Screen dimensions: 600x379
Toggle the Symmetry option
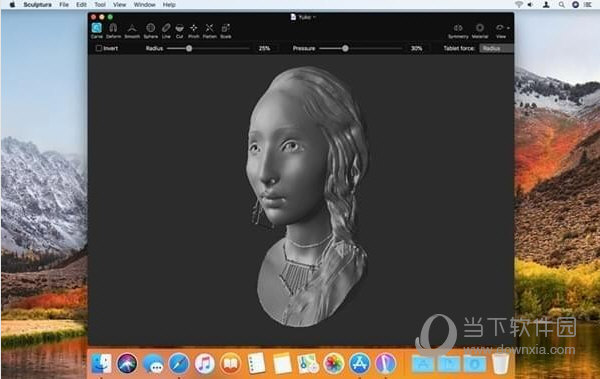458,31
